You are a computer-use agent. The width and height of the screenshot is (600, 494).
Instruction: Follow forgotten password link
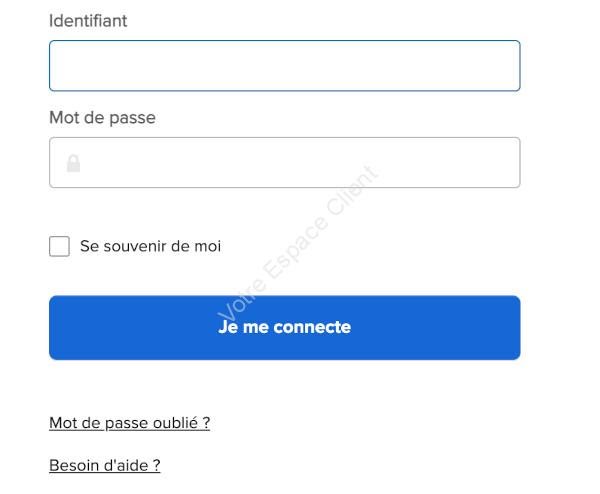130,423
